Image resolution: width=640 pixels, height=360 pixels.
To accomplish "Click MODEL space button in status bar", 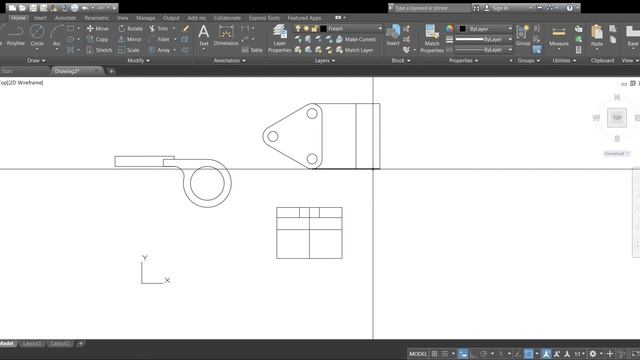I will [418, 354].
